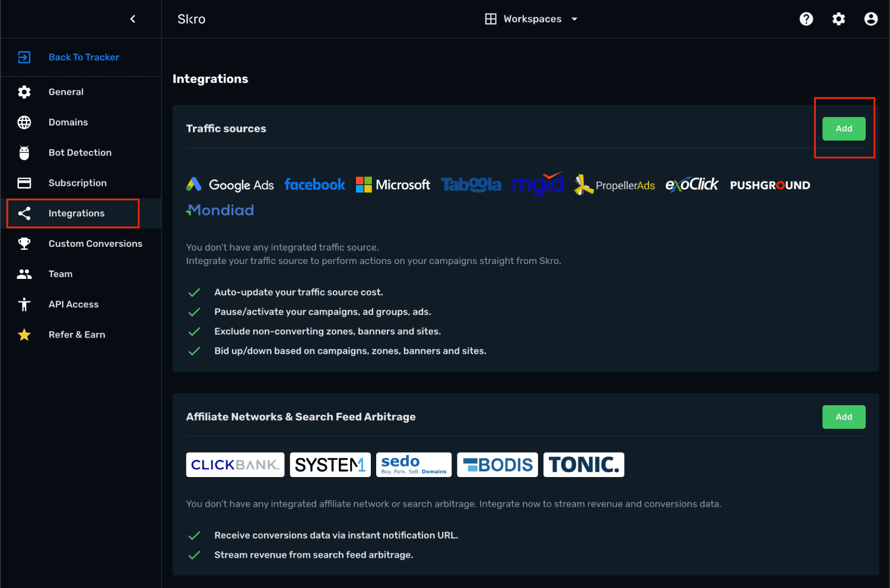The height and width of the screenshot is (588, 890).
Task: Open the General settings menu item
Action: point(66,92)
